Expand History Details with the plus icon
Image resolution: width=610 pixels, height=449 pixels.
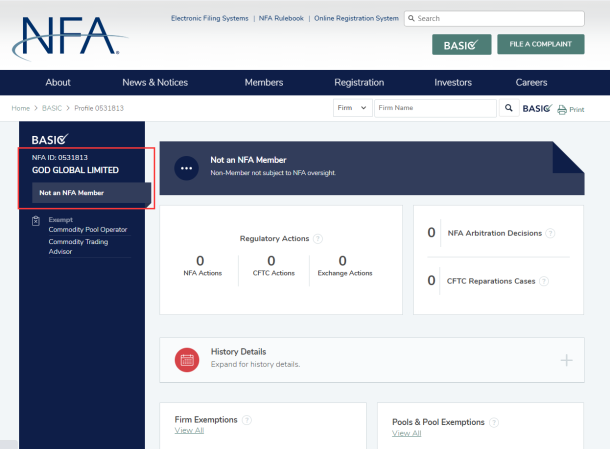tap(566, 360)
